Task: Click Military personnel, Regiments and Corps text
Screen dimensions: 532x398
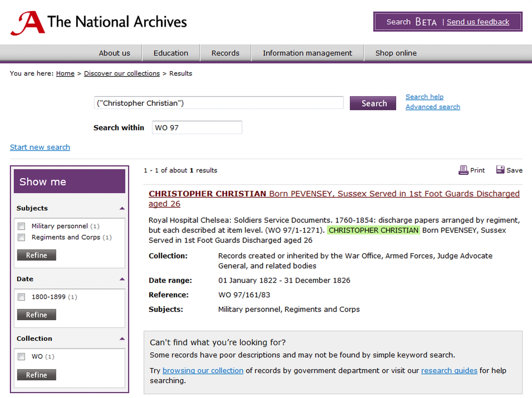Action: click(289, 309)
